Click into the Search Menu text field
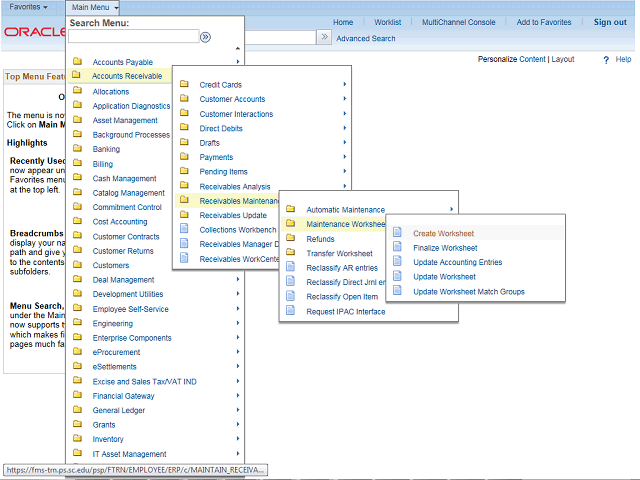 click(133, 37)
